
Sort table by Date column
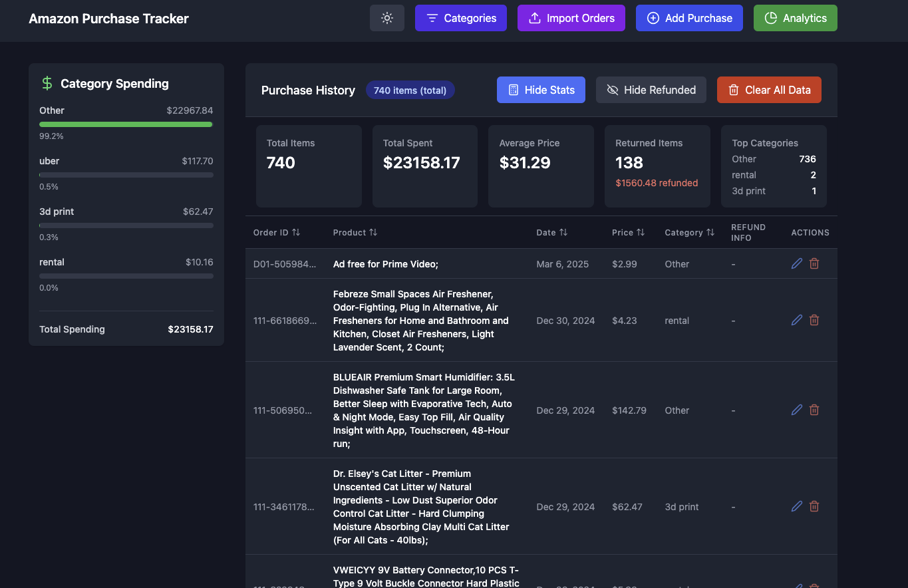point(552,232)
